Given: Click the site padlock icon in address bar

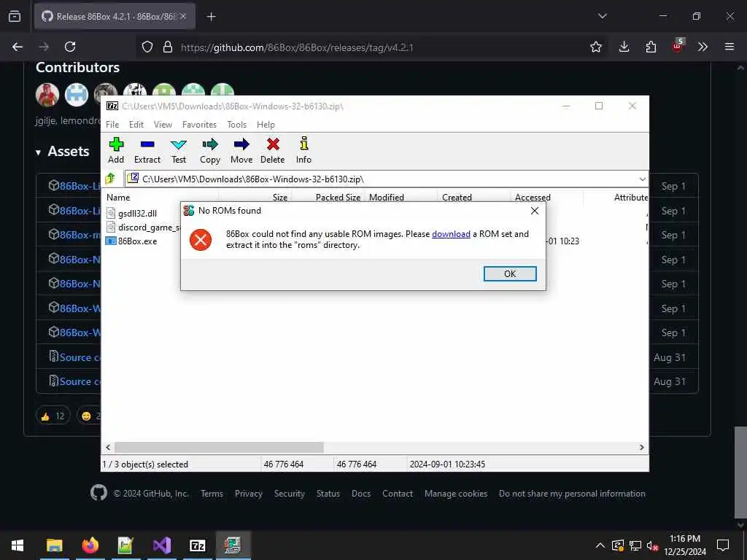Looking at the screenshot, I should point(167,47).
